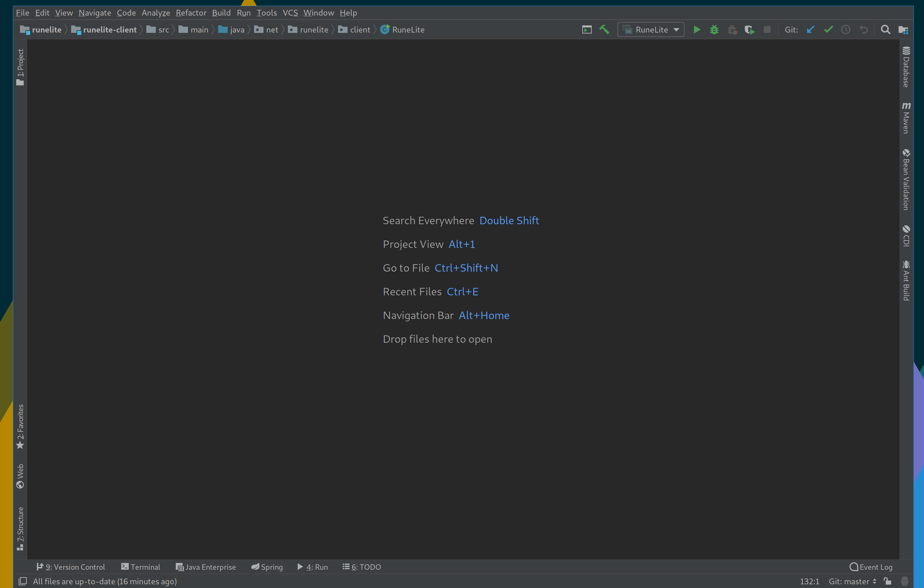This screenshot has width=924, height=588.
Task: Open the Refactor menu
Action: coord(191,13)
